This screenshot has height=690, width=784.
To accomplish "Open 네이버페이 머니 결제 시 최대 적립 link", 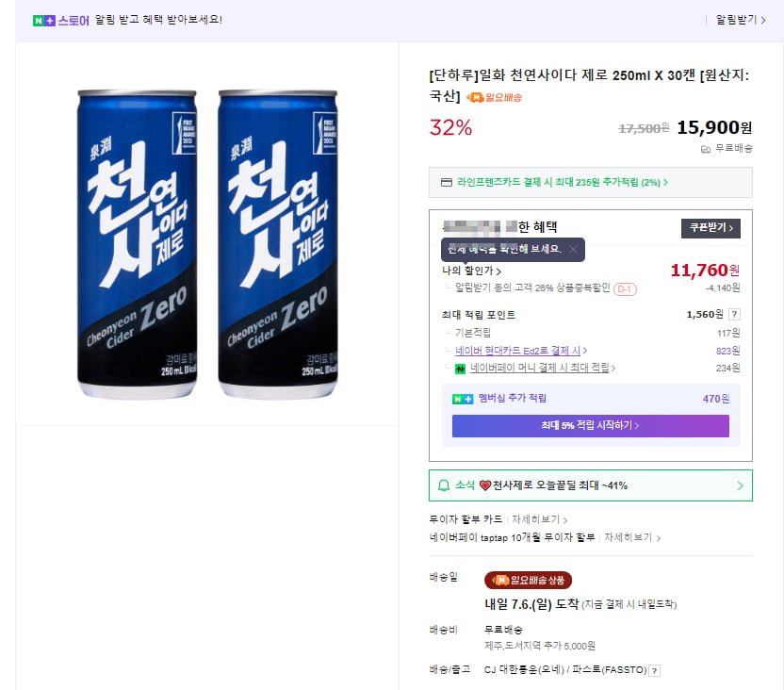I will 543,369.
